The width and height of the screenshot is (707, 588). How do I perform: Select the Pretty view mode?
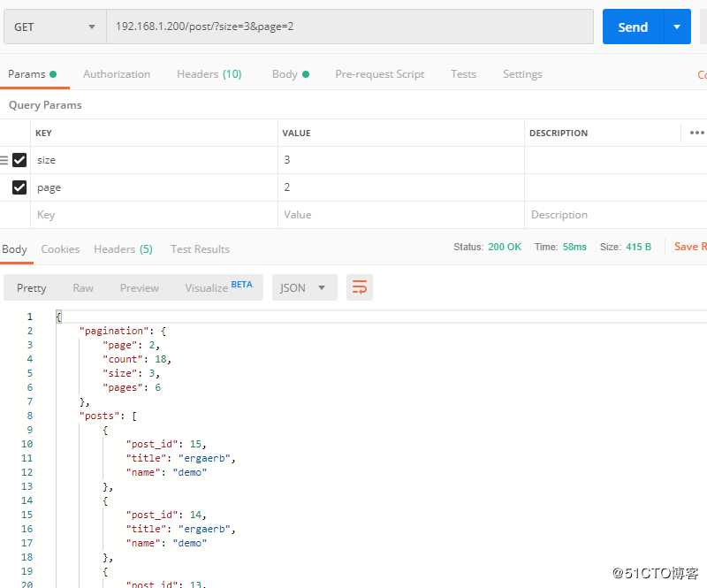32,288
